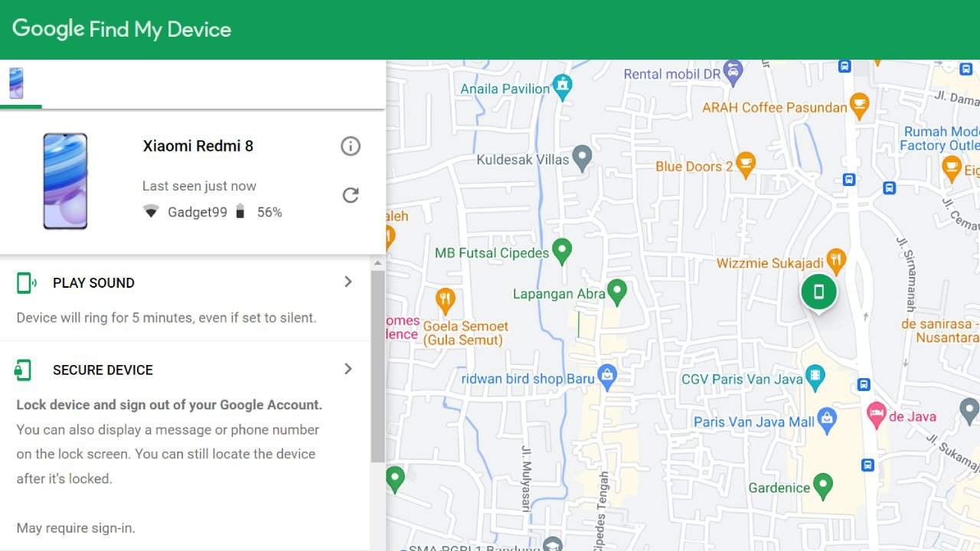Click the ridwan bird shop Baru pin
The image size is (980, 551).
[607, 377]
